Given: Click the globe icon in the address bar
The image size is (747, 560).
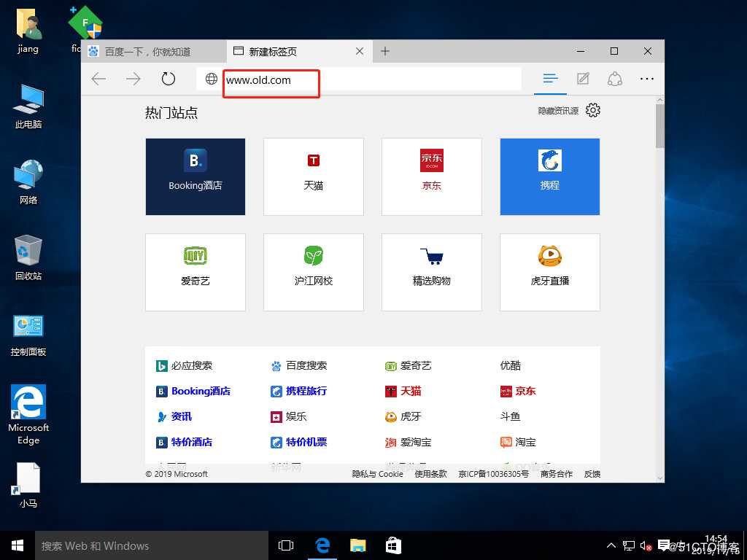Looking at the screenshot, I should pos(212,79).
